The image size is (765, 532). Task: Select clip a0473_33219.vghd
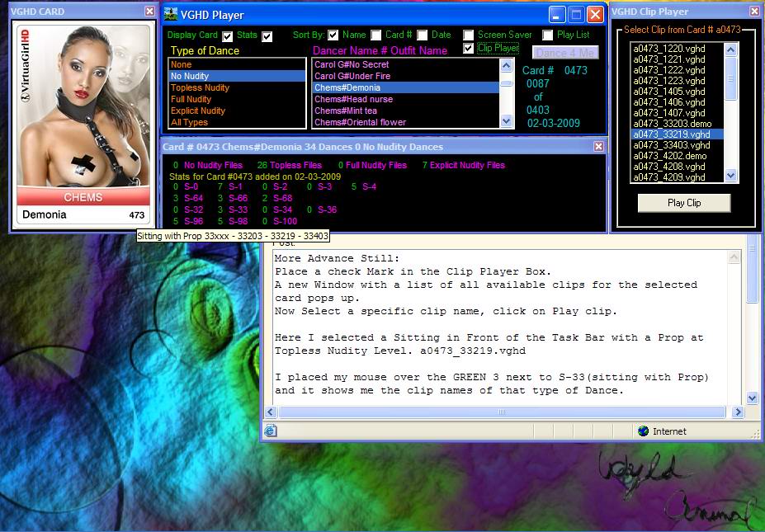678,134
